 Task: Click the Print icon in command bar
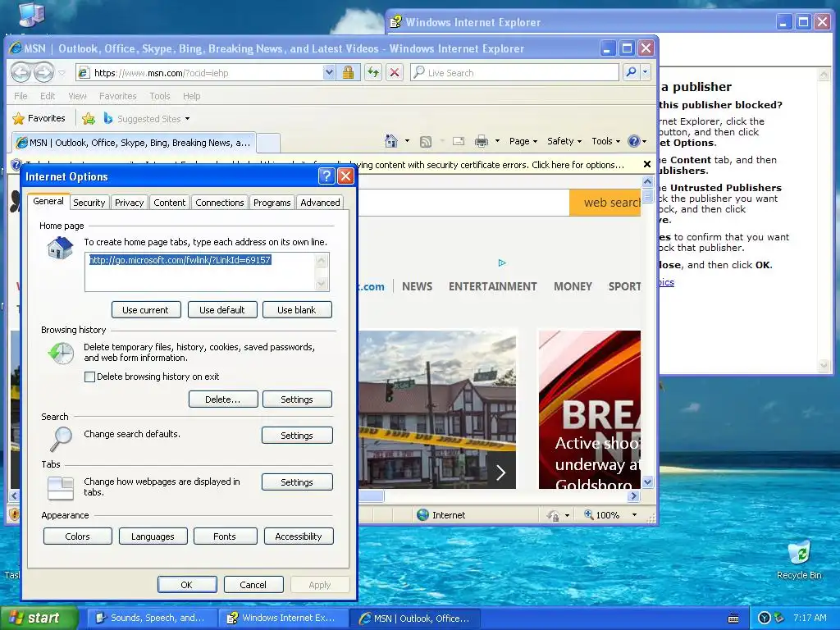click(482, 141)
